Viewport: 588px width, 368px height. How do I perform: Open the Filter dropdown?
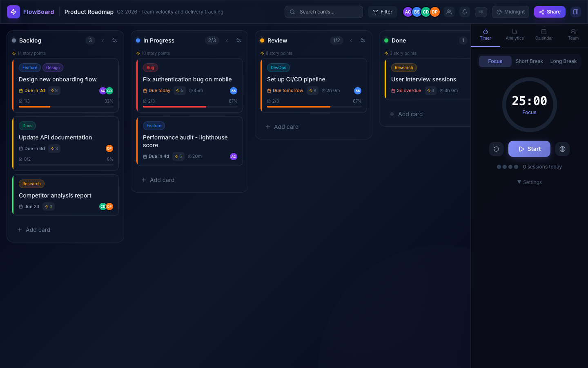point(383,12)
